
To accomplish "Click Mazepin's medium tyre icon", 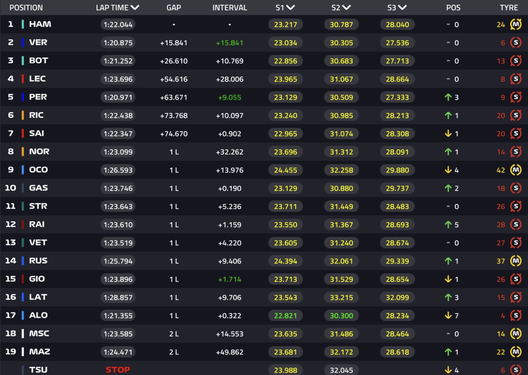I will click(x=516, y=351).
